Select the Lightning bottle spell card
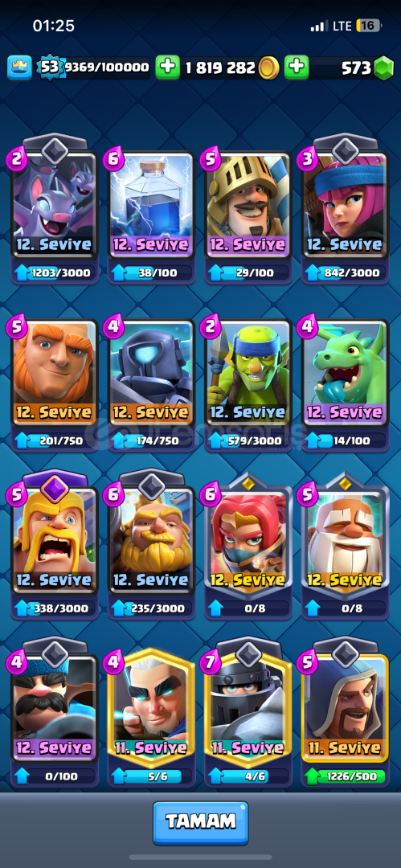 [151, 206]
